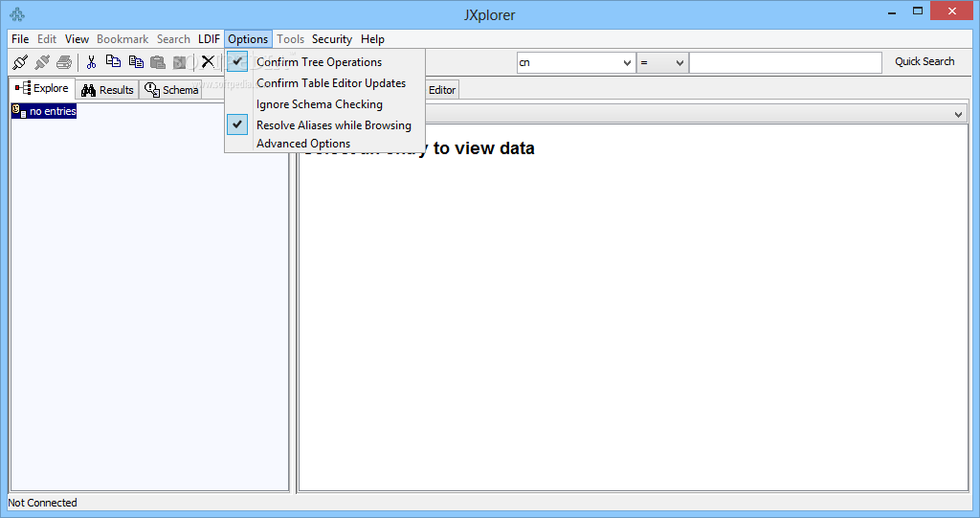
Task: Switch to the Editor tab
Action: (x=442, y=90)
